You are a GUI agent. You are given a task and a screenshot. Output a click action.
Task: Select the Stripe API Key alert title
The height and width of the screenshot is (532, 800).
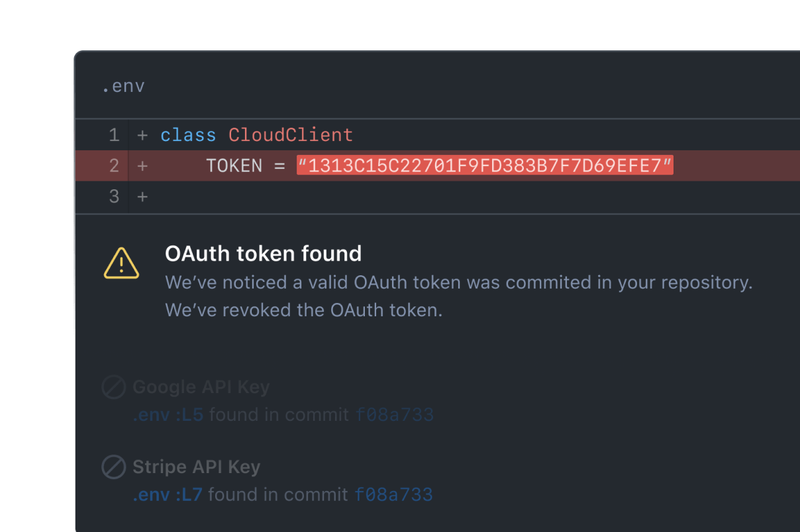pos(196,467)
